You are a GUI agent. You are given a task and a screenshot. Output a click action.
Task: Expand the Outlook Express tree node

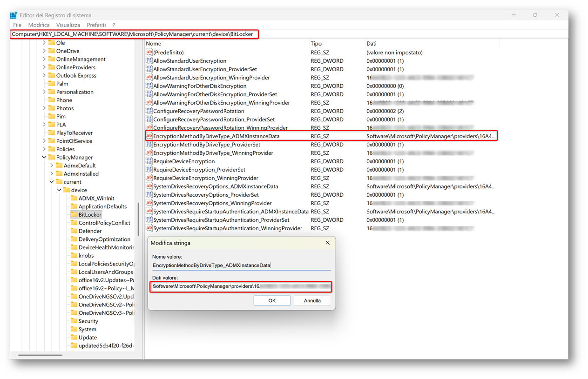pyautogui.click(x=45, y=75)
